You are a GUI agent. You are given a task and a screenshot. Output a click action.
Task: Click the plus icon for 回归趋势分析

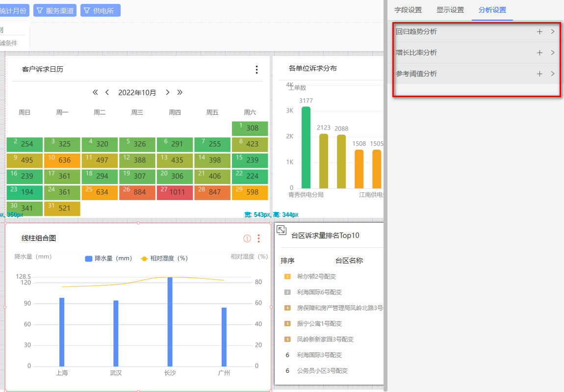(539, 32)
